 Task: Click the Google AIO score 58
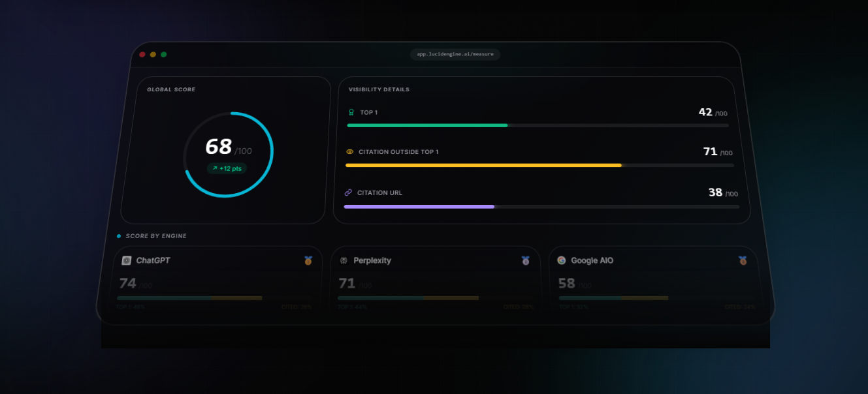pos(566,284)
